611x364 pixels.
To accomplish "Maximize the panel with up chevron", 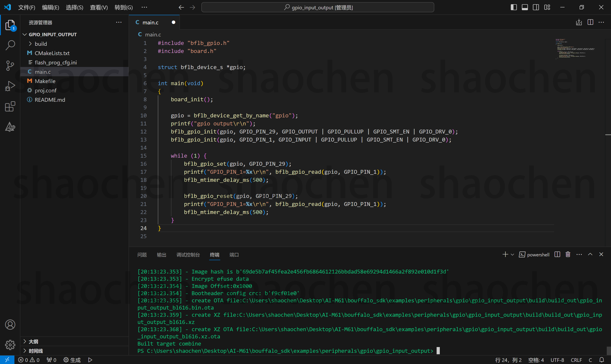I will (590, 254).
